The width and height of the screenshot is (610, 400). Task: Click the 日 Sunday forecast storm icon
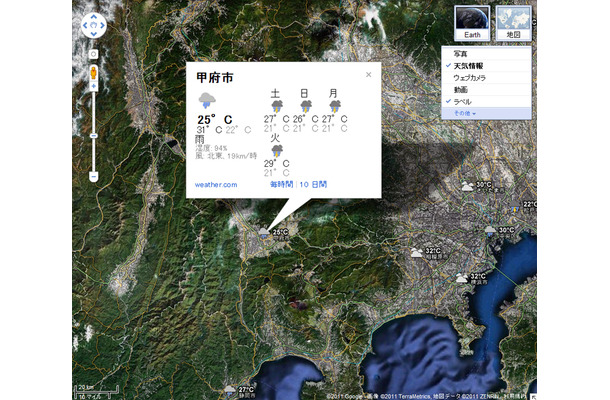[306, 106]
